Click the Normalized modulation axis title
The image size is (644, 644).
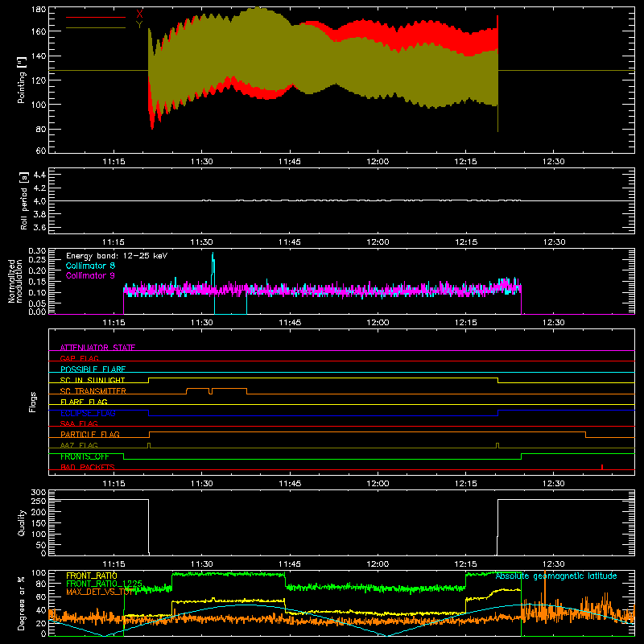click(15, 281)
